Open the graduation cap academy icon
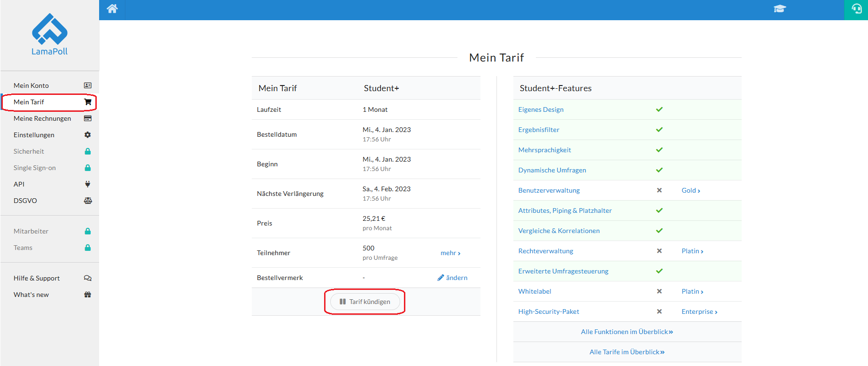The image size is (868, 366). coord(780,8)
